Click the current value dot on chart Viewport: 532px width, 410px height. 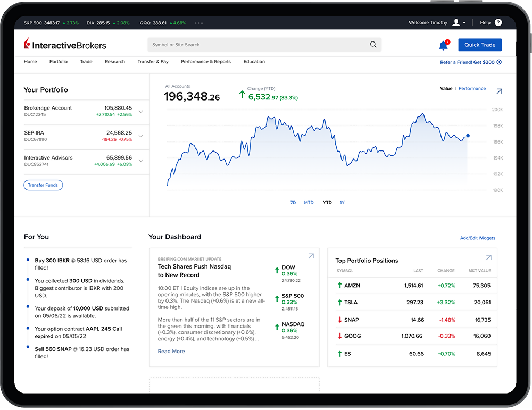tap(468, 136)
